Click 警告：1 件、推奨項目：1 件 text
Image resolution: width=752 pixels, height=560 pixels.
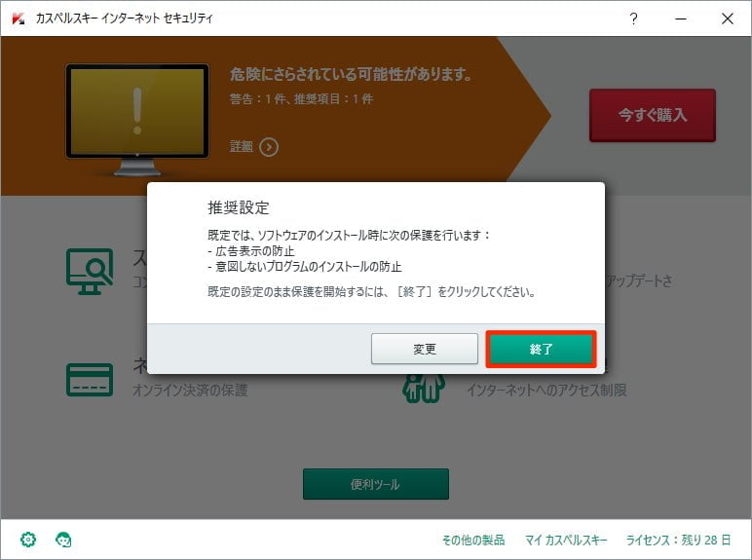(x=301, y=99)
